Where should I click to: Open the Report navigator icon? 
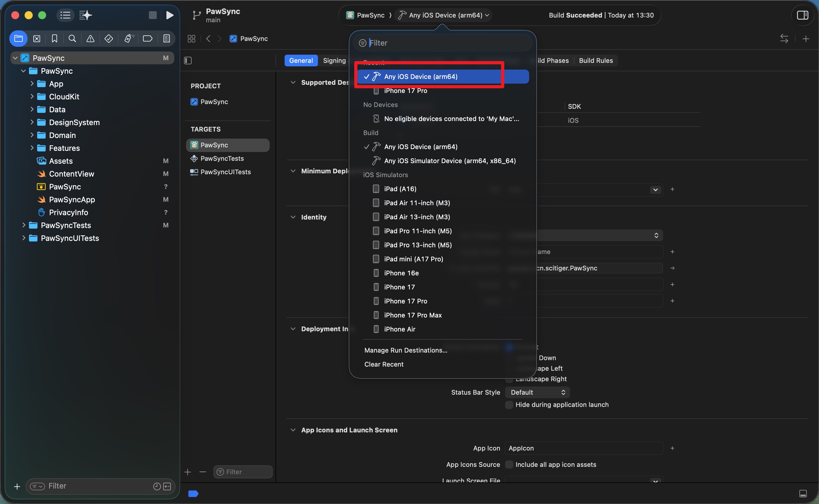point(166,39)
